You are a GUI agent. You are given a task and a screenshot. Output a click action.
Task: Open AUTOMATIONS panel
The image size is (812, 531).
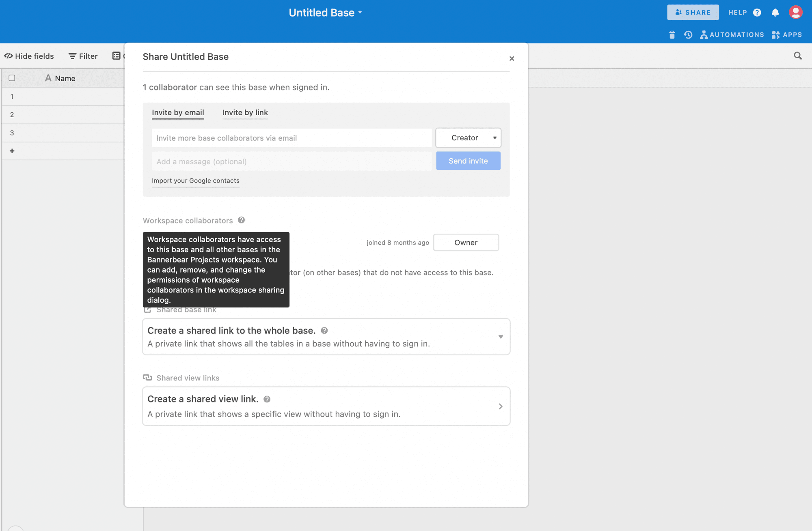[732, 35]
